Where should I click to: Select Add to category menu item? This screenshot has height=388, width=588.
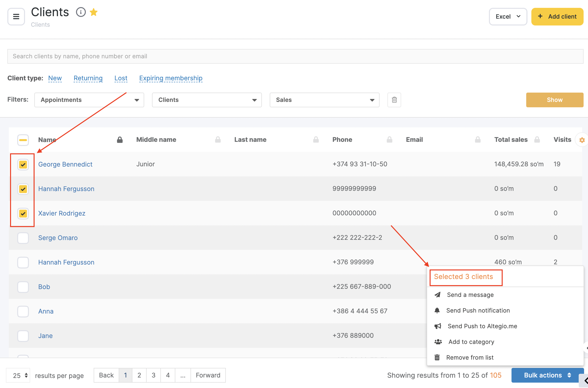coord(471,342)
